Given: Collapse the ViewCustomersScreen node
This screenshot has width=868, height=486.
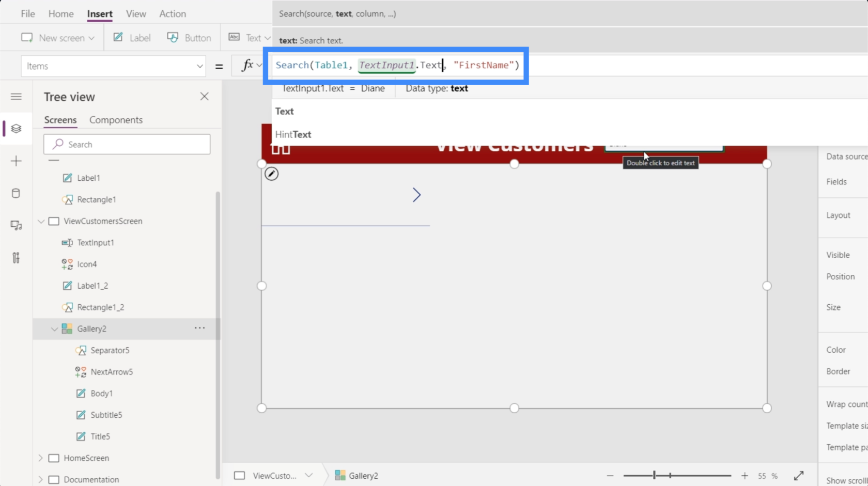Looking at the screenshot, I should (41, 221).
